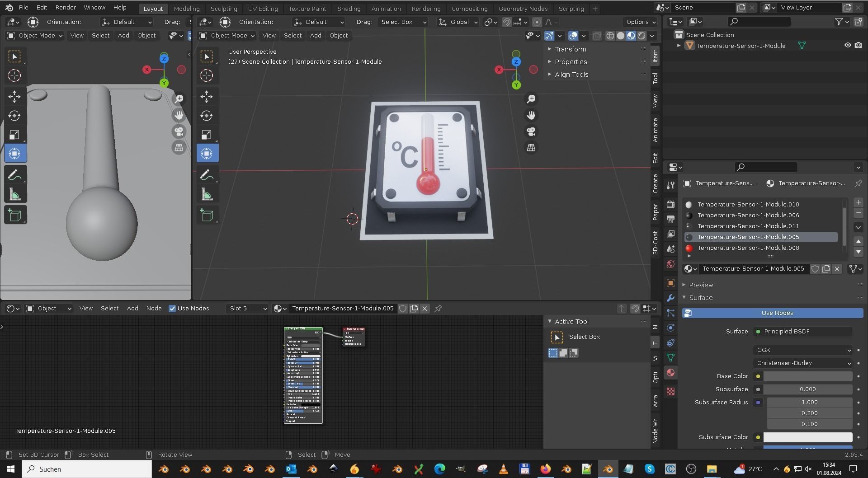Viewport: 868px width, 478px height.
Task: Toggle camera view in main viewport
Action: tap(531, 131)
